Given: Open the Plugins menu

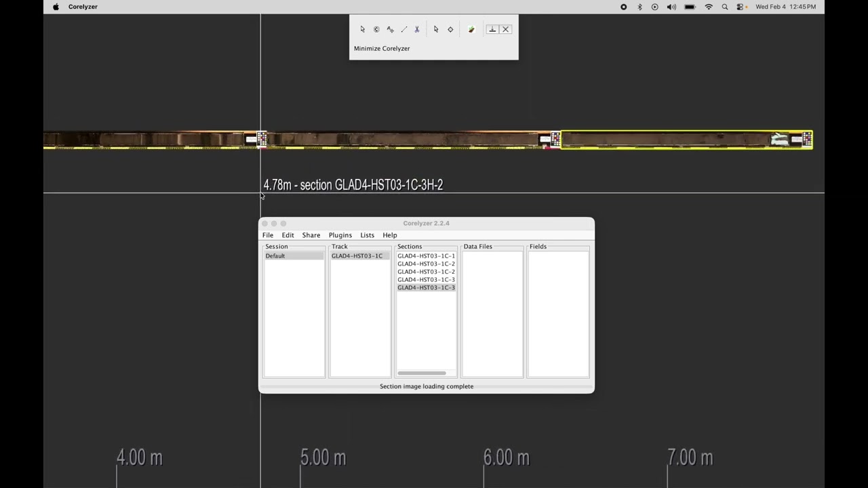Looking at the screenshot, I should point(340,235).
